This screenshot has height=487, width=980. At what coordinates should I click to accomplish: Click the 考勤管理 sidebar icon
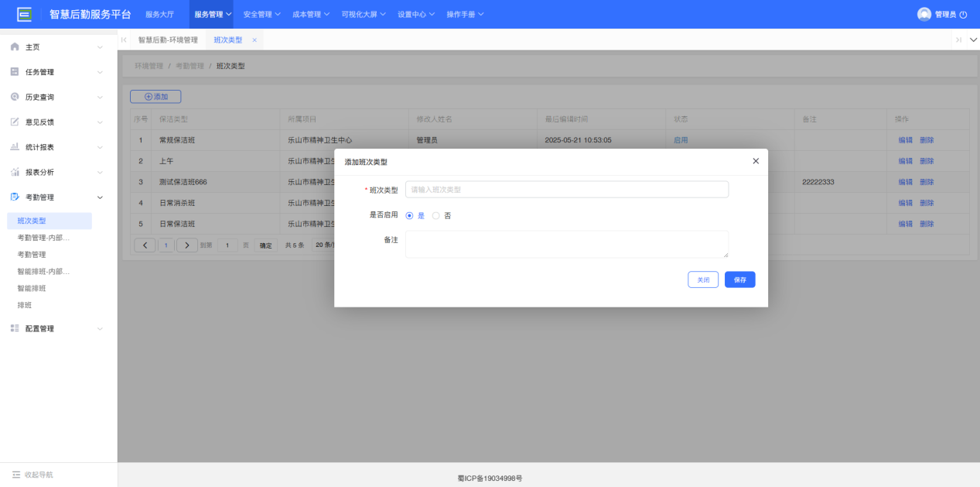(x=15, y=197)
